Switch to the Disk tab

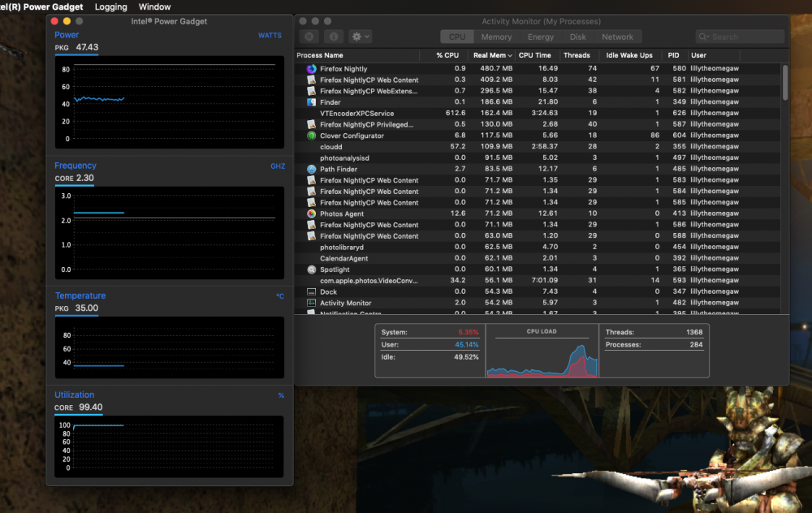[x=578, y=37]
